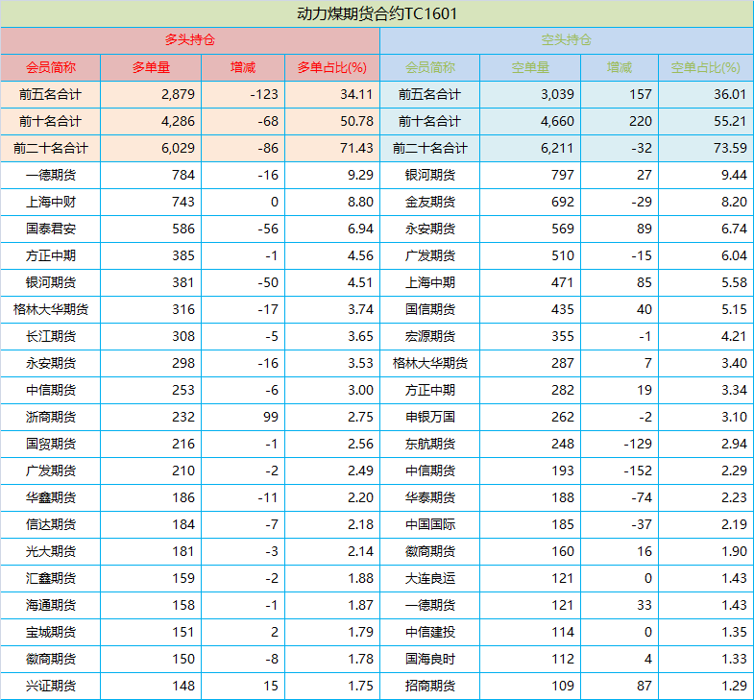
Task: Click the 国海良时 member cell
Action: (430, 660)
